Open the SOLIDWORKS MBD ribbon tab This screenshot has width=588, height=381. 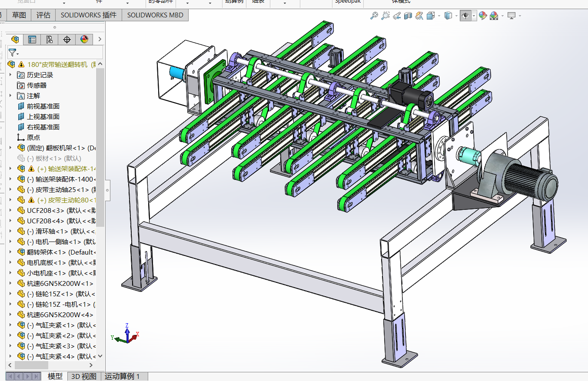coord(155,15)
